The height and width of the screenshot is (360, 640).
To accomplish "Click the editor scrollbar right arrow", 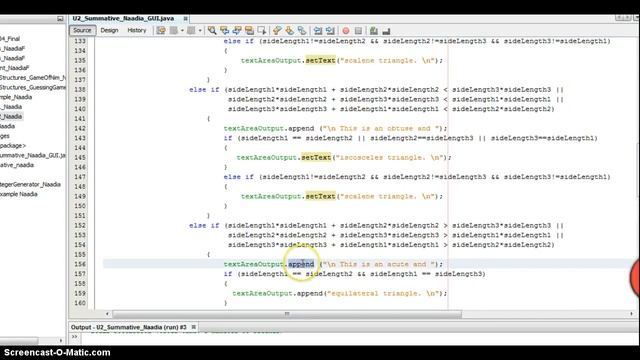I will click(631, 314).
